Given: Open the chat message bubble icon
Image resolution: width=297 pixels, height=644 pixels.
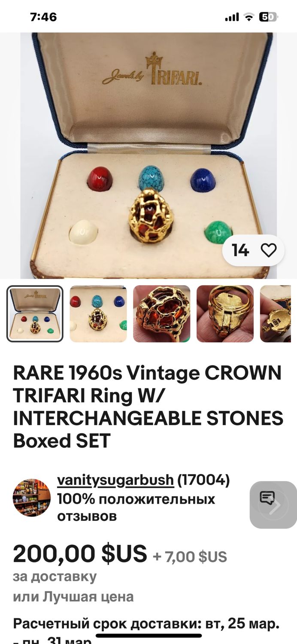Looking at the screenshot, I should [x=267, y=498].
